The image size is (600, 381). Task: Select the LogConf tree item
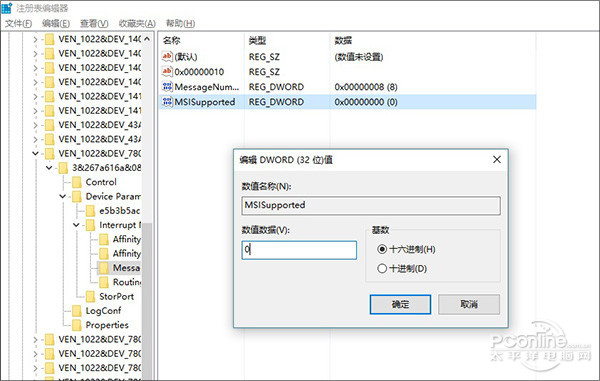coord(103,311)
